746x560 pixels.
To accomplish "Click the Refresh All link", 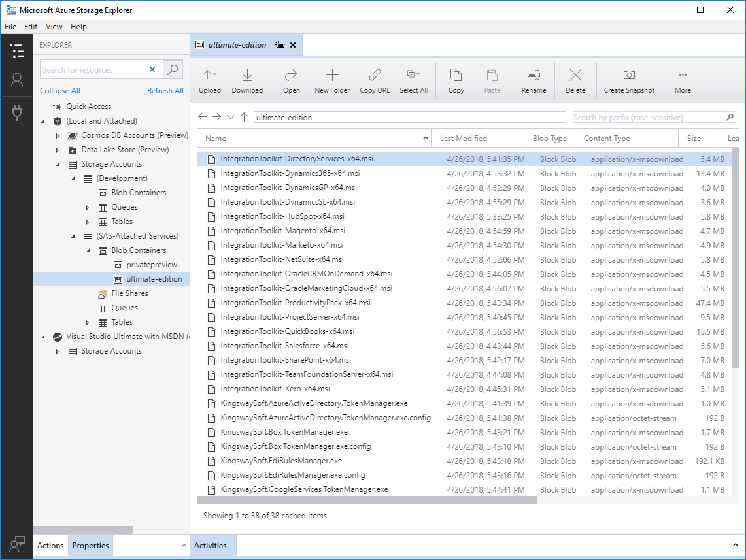I will (165, 91).
